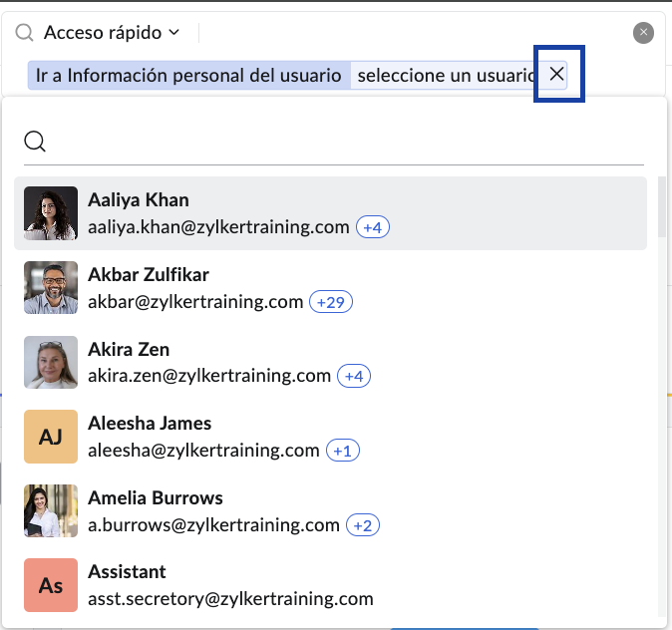
Task: Click aaliya.khan@zylkertraining.com email
Action: [218, 226]
